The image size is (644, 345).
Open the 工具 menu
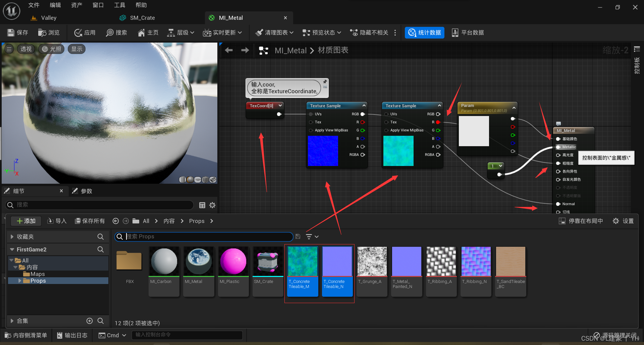click(119, 5)
